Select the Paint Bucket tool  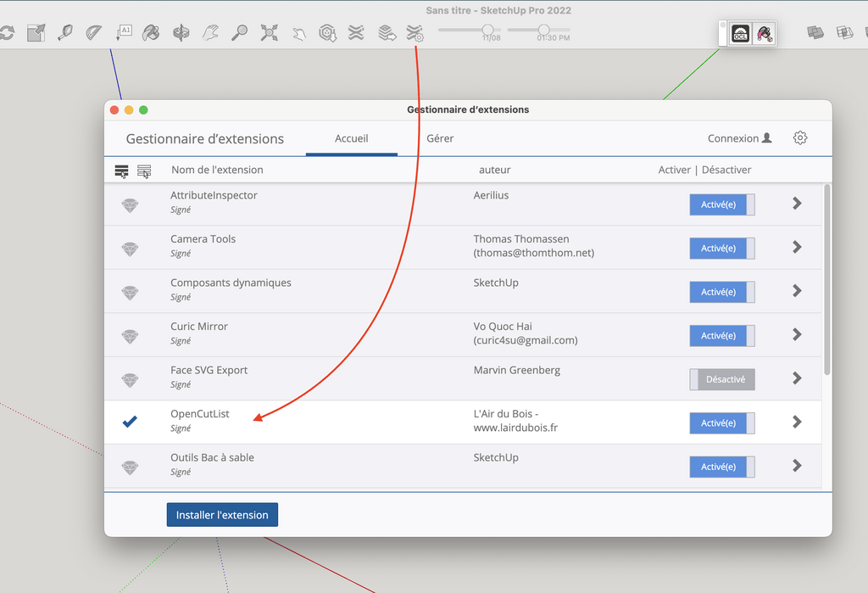(x=151, y=33)
